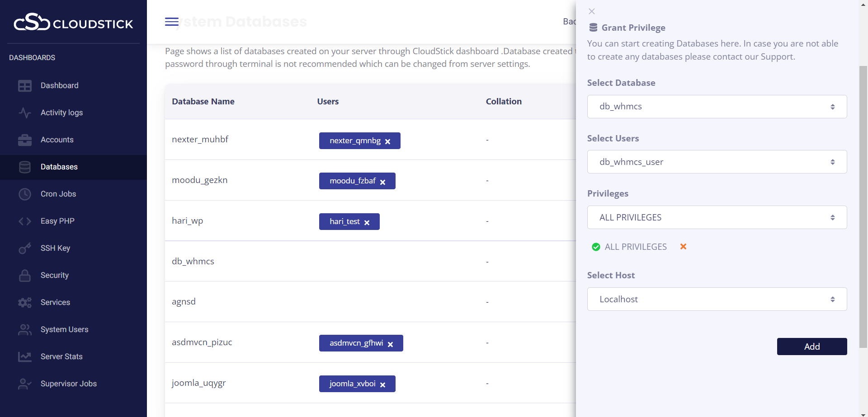Click the hamburger menu icon
The image size is (868, 417).
pyautogui.click(x=171, y=22)
